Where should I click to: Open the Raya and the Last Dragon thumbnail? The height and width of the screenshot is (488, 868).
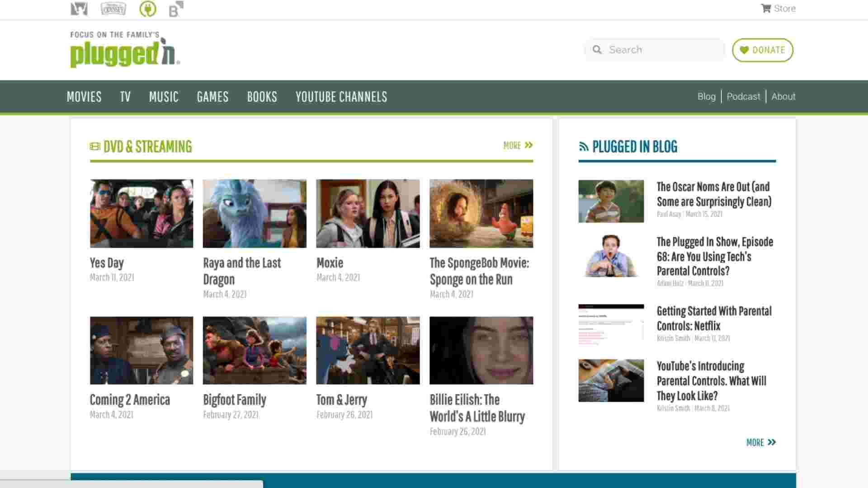(255, 213)
